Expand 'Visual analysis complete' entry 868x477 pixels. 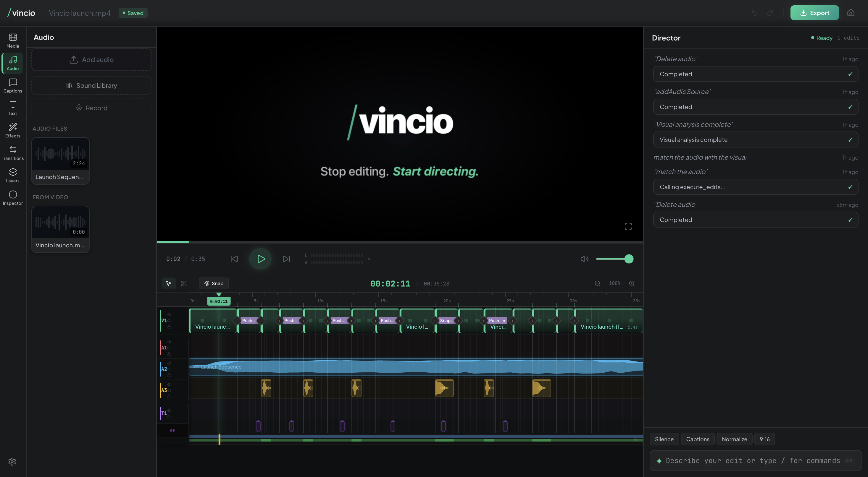click(756, 140)
